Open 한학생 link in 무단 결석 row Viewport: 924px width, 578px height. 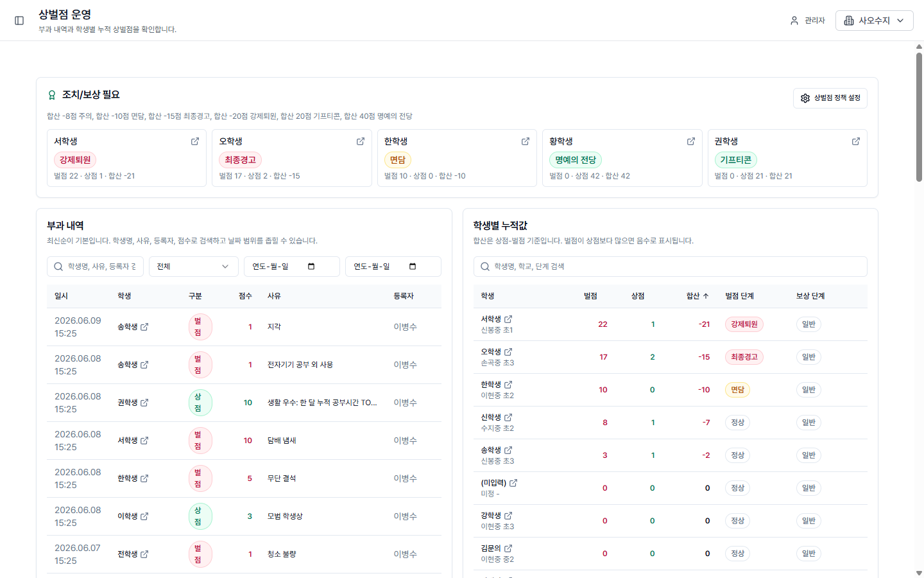click(x=133, y=478)
